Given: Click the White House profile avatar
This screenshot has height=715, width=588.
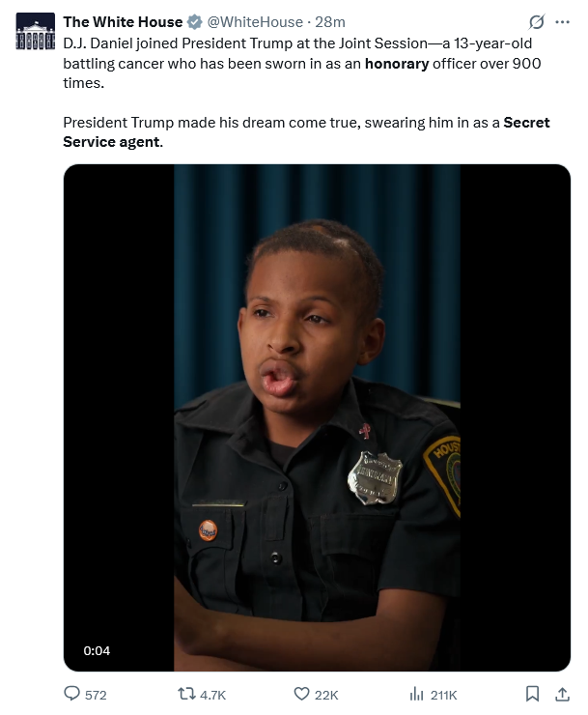Looking at the screenshot, I should (35, 31).
